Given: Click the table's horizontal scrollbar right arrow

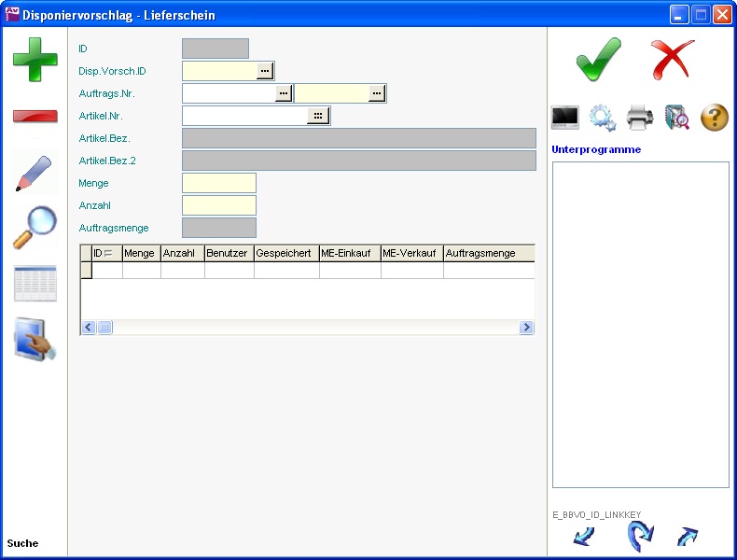Looking at the screenshot, I should coord(526,328).
